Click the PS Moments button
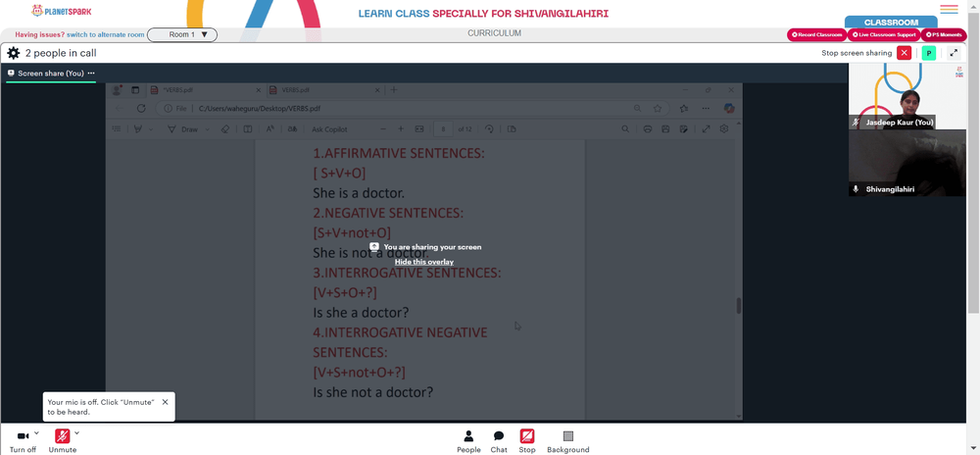The image size is (980, 455). click(943, 35)
